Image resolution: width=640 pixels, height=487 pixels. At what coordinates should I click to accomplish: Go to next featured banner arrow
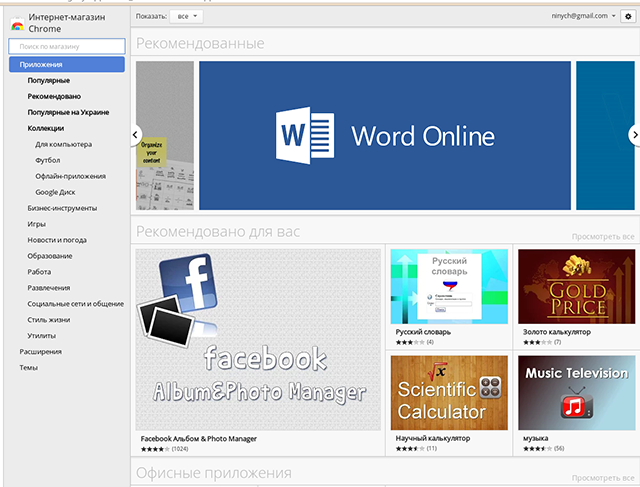coord(634,135)
